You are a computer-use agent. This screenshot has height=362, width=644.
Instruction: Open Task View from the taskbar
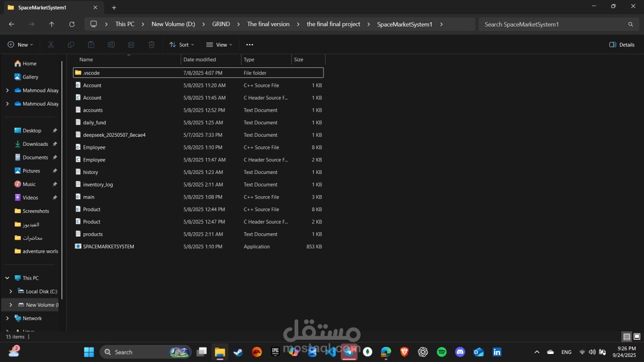coord(202,352)
